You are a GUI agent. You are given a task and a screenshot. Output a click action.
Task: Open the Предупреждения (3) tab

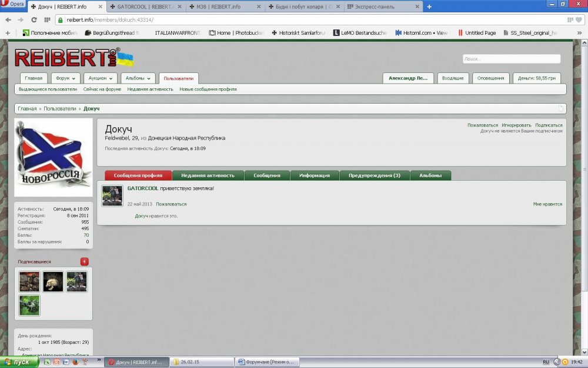coord(374,175)
